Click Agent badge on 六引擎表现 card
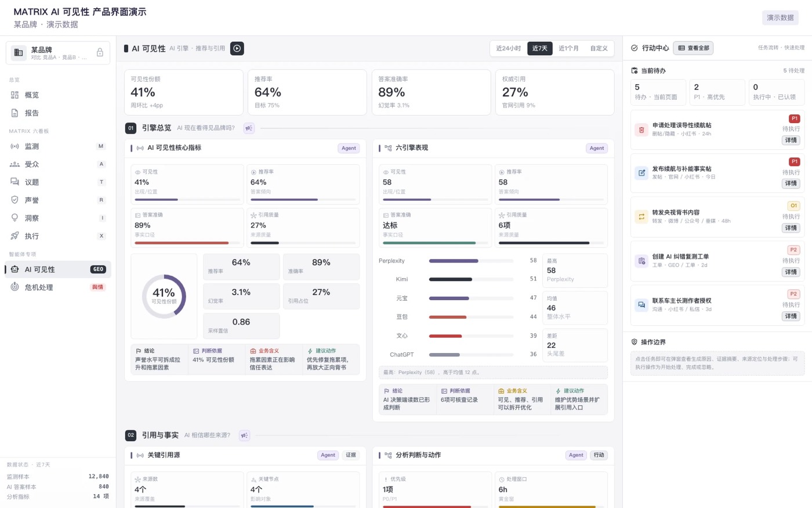Viewport: 812px width, 508px height. 597,148
